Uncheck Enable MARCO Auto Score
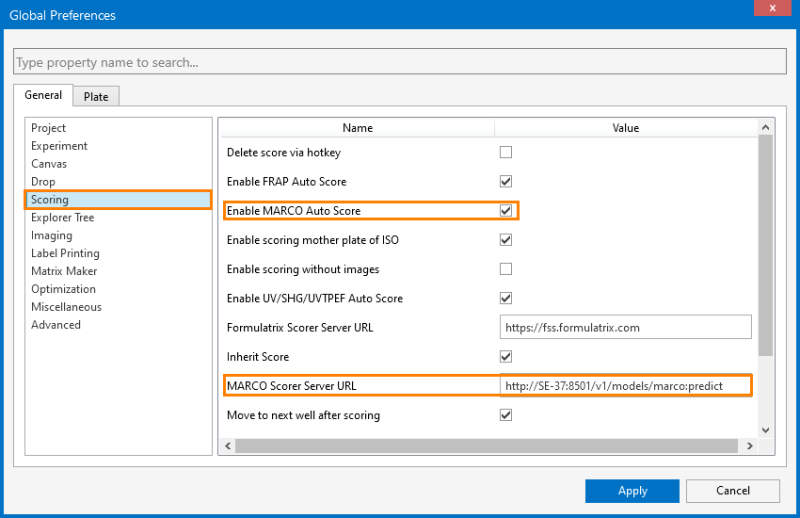This screenshot has height=518, width=800. [506, 211]
